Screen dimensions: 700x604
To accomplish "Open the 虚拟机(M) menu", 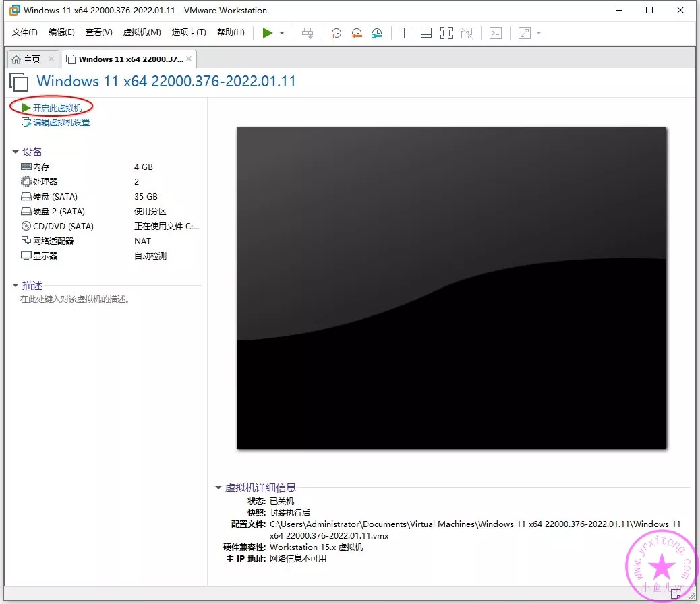I will 142,32.
